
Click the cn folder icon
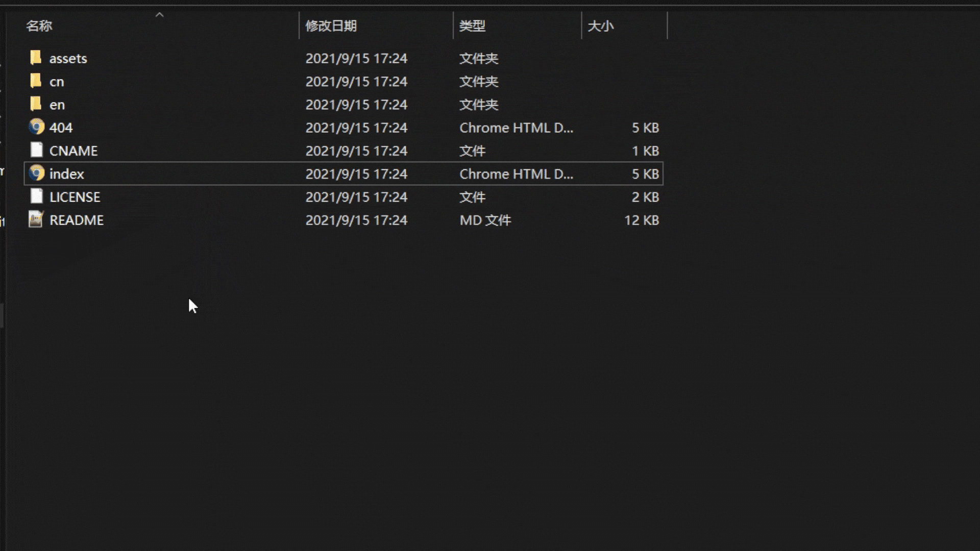pos(36,81)
